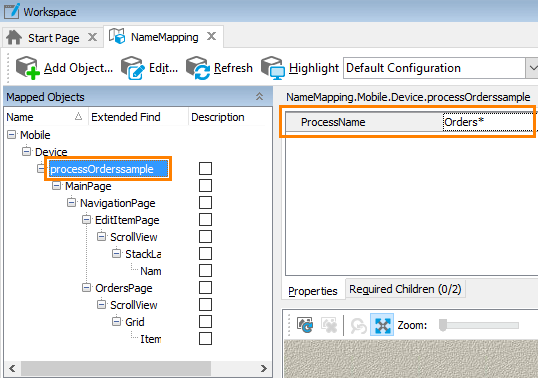The width and height of the screenshot is (538, 378).
Task: Toggle Extended Find for NavigationPage
Action: coord(205,202)
